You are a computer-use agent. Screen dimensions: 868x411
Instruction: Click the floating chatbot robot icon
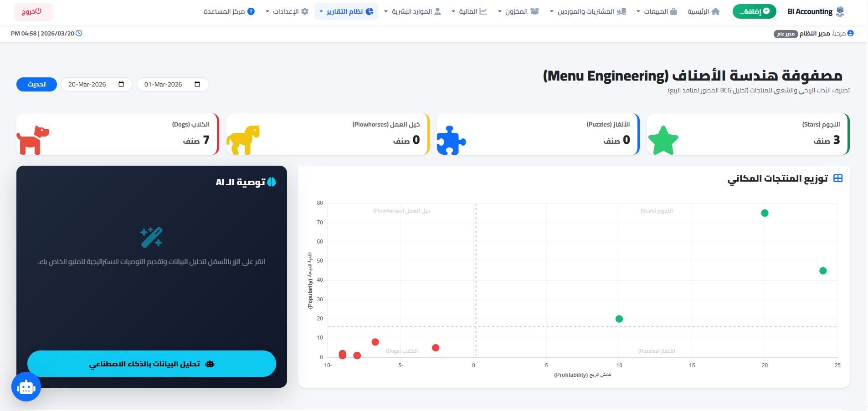tap(26, 387)
